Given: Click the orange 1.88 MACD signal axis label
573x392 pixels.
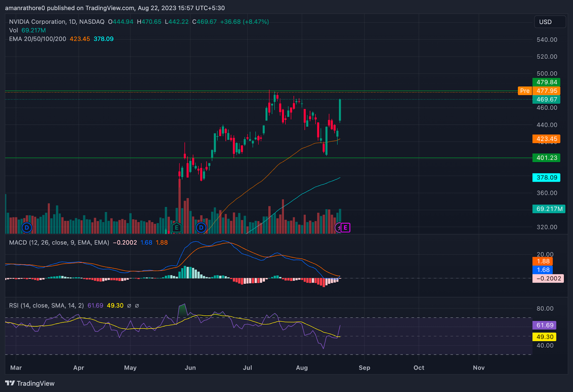Looking at the screenshot, I should tap(543, 261).
